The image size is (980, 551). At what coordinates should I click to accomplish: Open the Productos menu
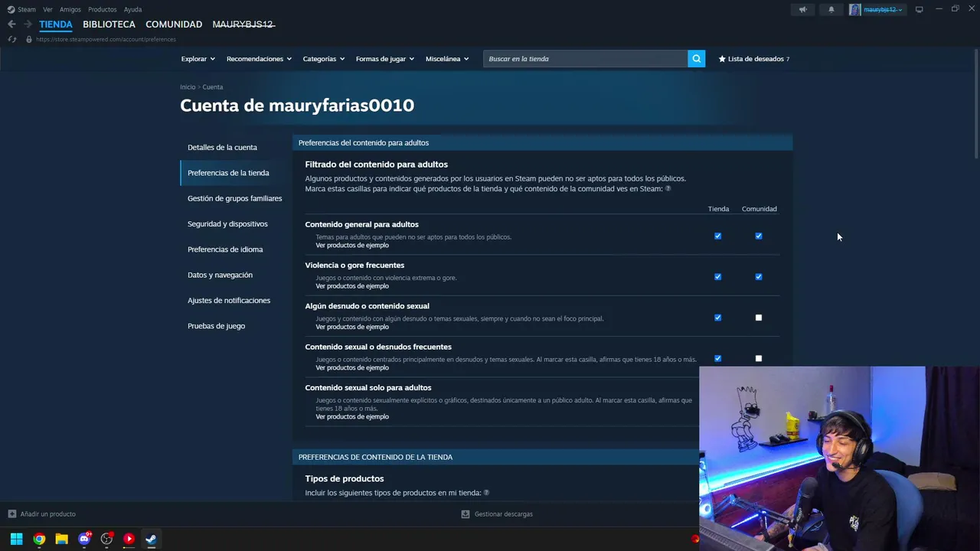coord(102,10)
